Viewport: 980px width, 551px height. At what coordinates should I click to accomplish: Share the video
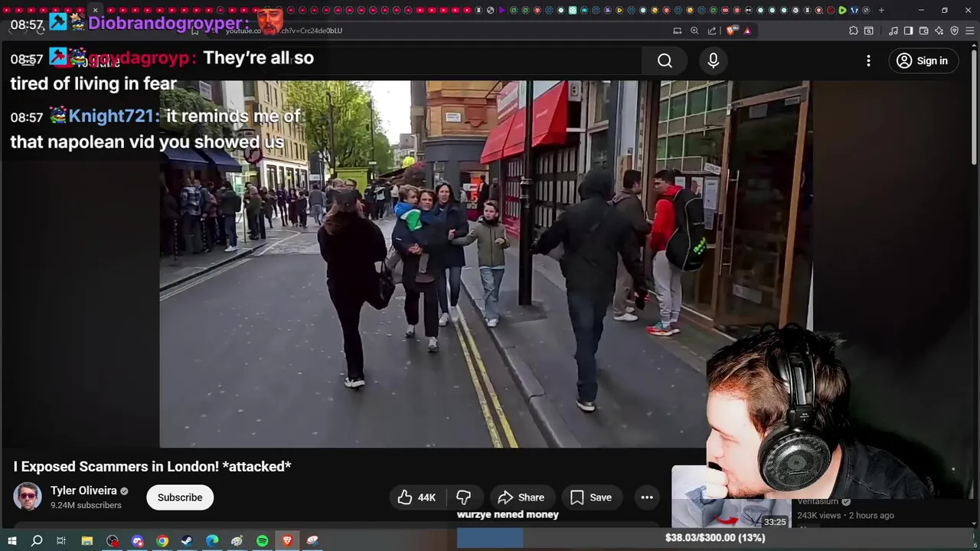click(521, 497)
